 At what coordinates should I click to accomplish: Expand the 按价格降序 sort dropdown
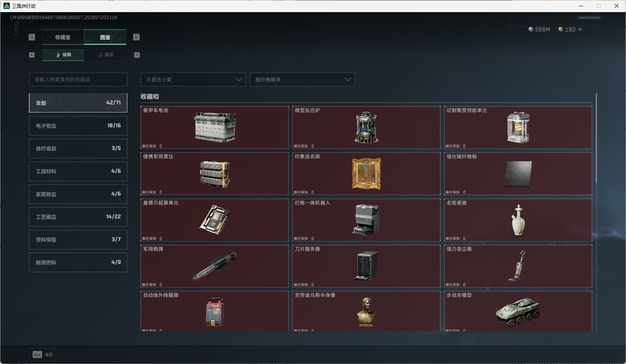302,79
